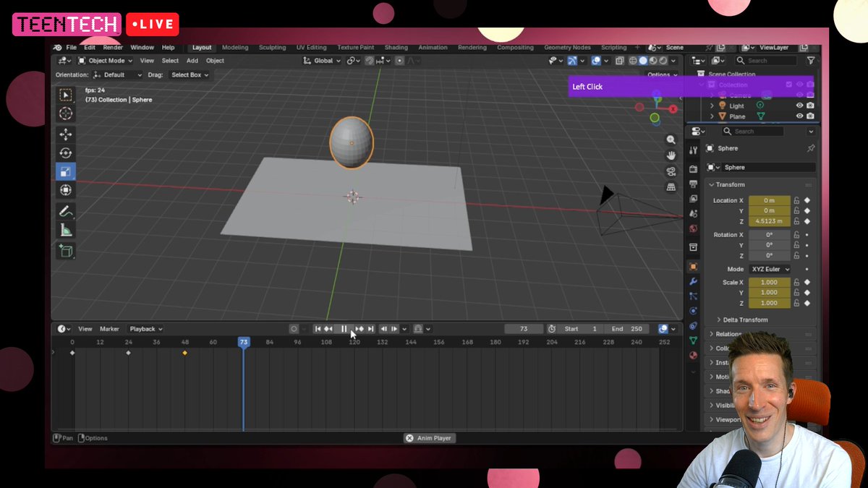Jump to the timeline start frame

pyautogui.click(x=318, y=329)
